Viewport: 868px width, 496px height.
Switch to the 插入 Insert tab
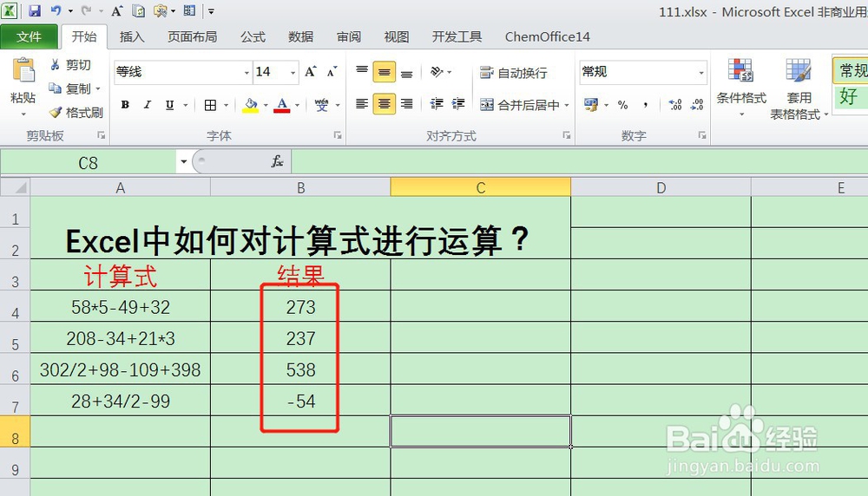(132, 36)
